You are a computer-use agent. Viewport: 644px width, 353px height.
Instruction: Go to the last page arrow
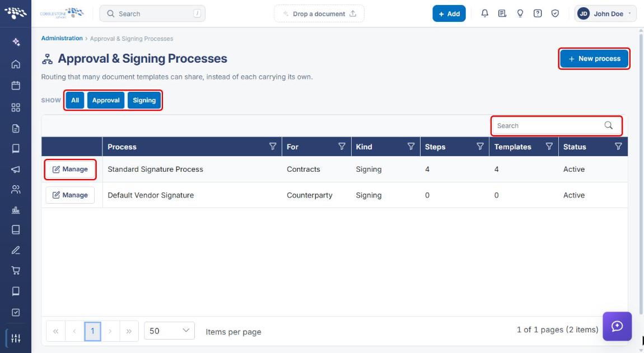click(129, 331)
